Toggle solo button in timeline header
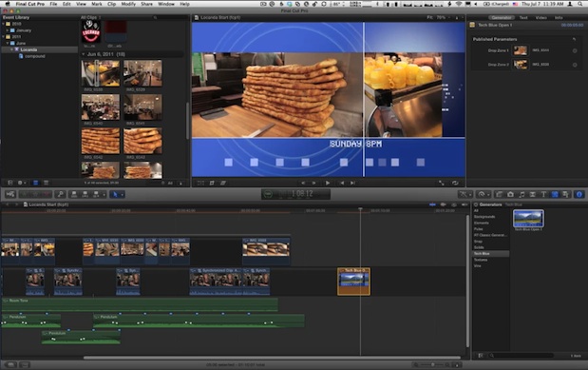The width and height of the screenshot is (588, 370). pyautogui.click(x=454, y=204)
